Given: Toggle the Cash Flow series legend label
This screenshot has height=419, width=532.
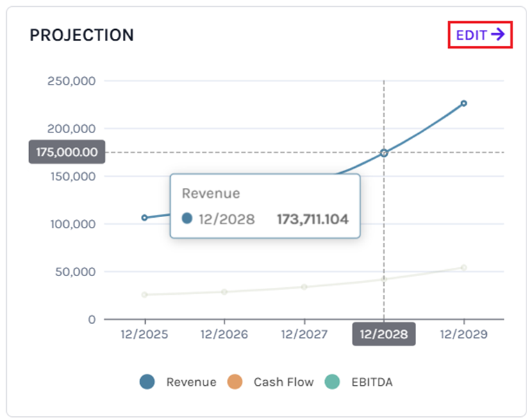Looking at the screenshot, I should click(283, 382).
